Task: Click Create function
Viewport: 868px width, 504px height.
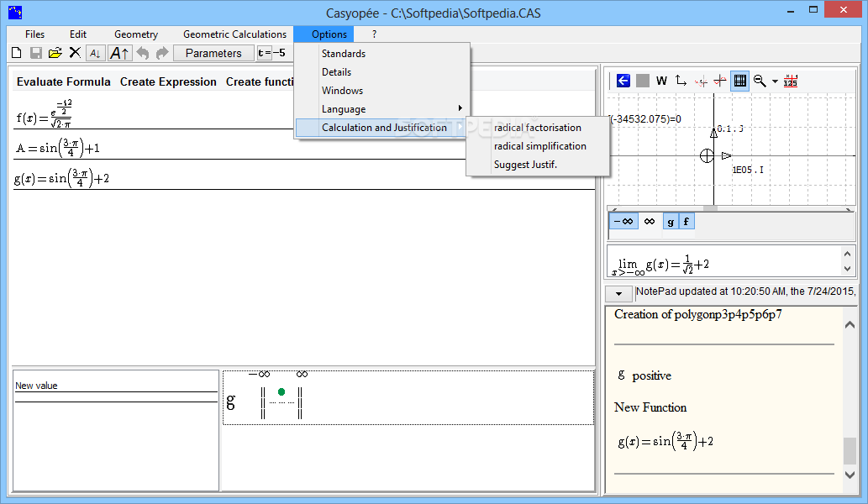Action: (x=260, y=81)
